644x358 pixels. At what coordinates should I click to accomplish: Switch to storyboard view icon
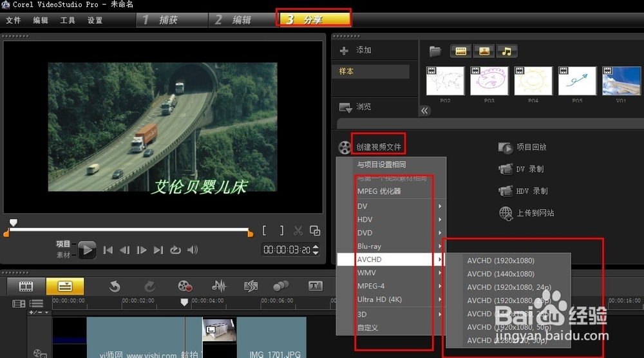[26, 286]
